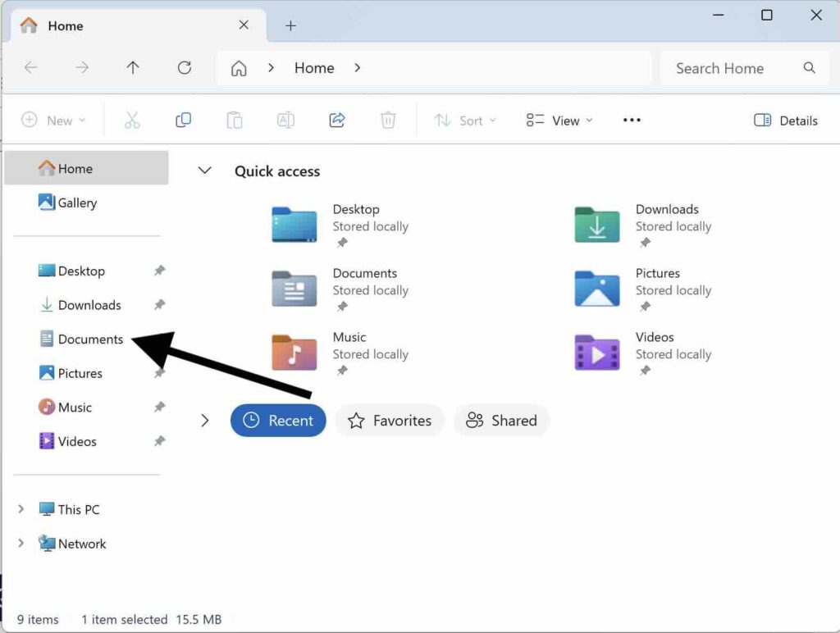Screen dimensions: 840x633
Task: Switch to the Favorites tab
Action: (390, 421)
